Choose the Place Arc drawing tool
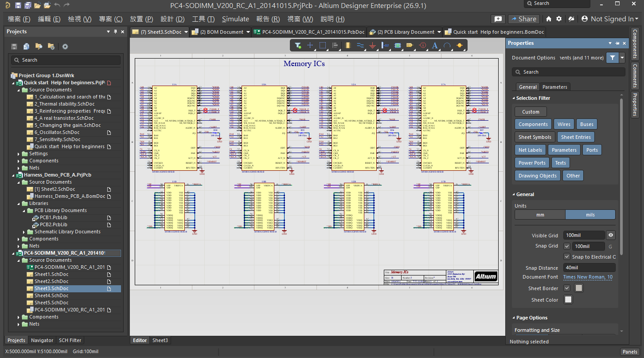This screenshot has height=358, width=644. pyautogui.click(x=447, y=45)
